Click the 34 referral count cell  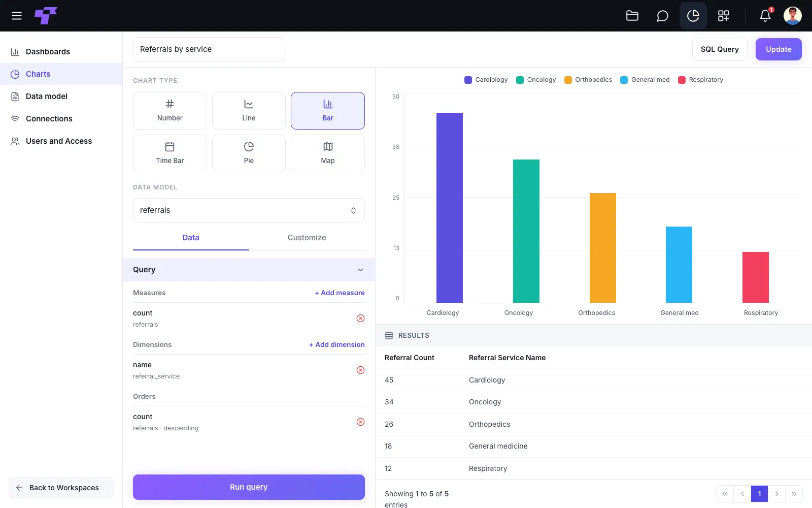389,402
